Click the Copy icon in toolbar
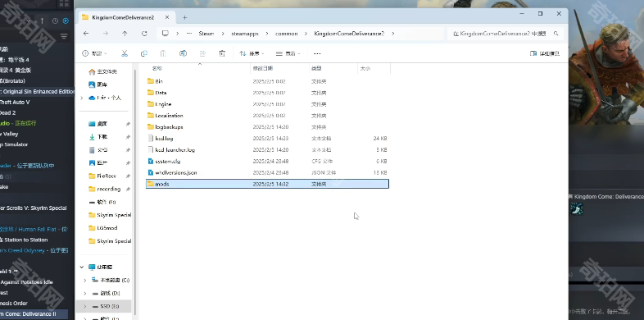This screenshot has height=320, width=644. click(x=143, y=53)
